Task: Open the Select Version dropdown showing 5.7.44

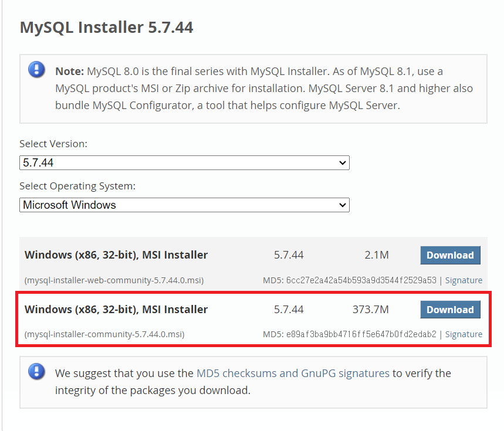Action: click(184, 163)
